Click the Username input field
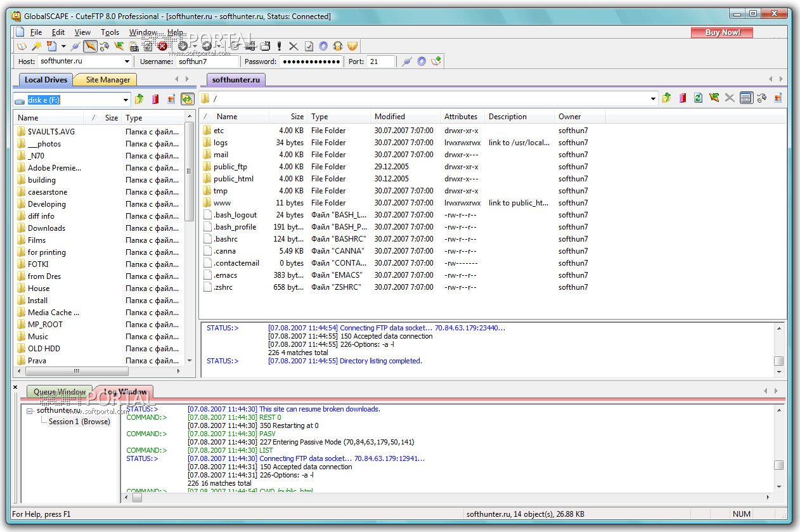Image resolution: width=800 pixels, height=532 pixels. 207,62
